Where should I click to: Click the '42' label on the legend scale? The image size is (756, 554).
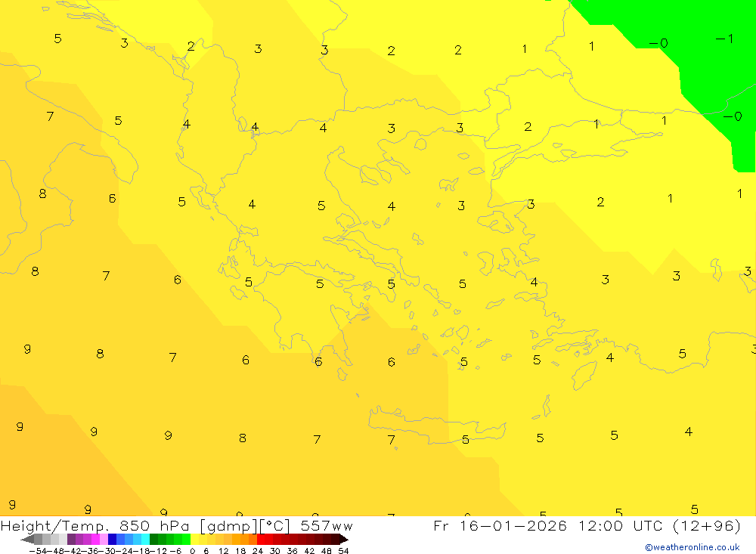309,551
